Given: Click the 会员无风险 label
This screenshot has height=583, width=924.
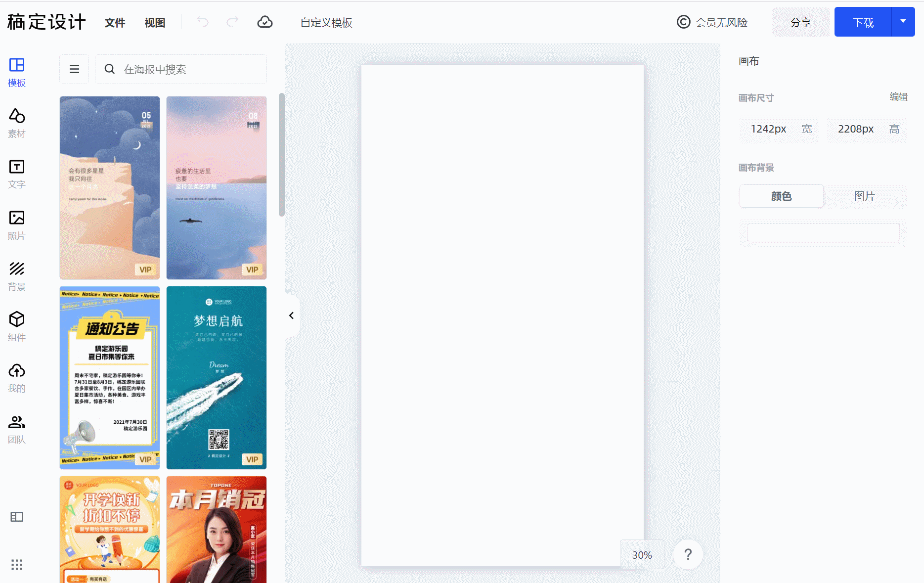Looking at the screenshot, I should click(x=721, y=23).
